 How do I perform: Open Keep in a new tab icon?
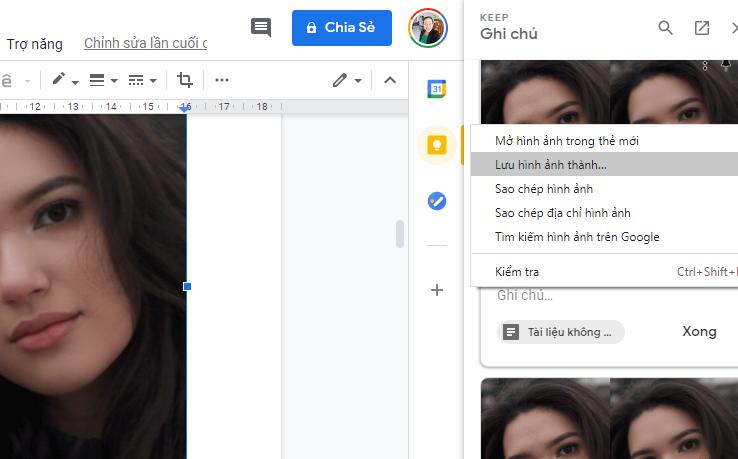click(x=702, y=28)
